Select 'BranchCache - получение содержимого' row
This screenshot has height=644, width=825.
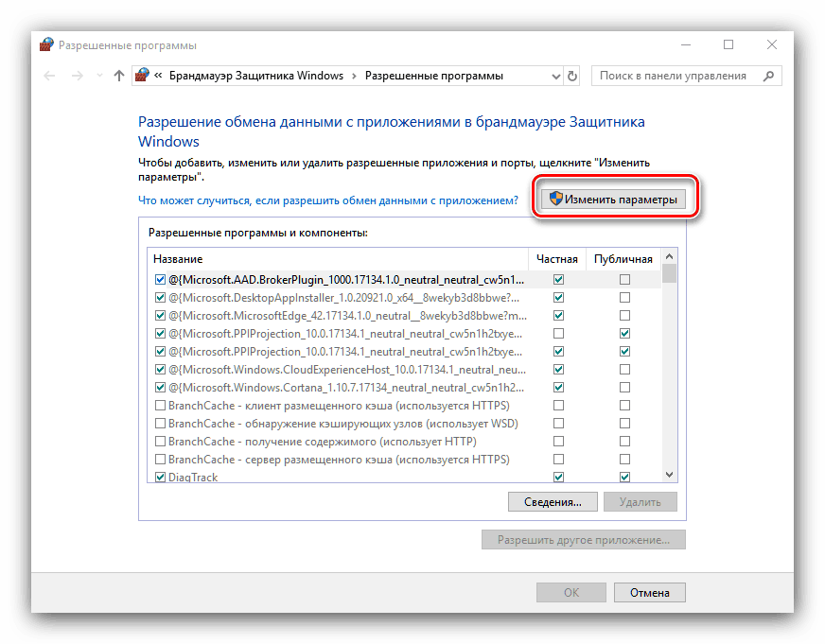(x=322, y=441)
